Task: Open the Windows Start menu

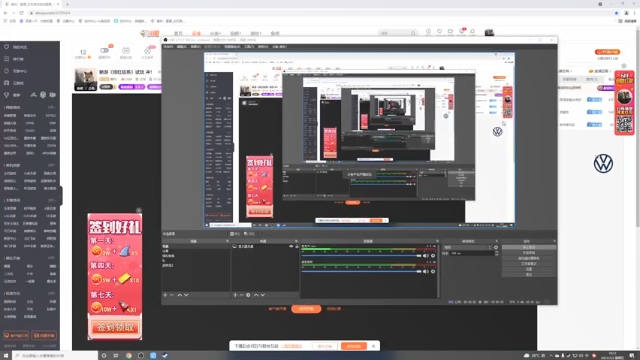Action: point(6,356)
